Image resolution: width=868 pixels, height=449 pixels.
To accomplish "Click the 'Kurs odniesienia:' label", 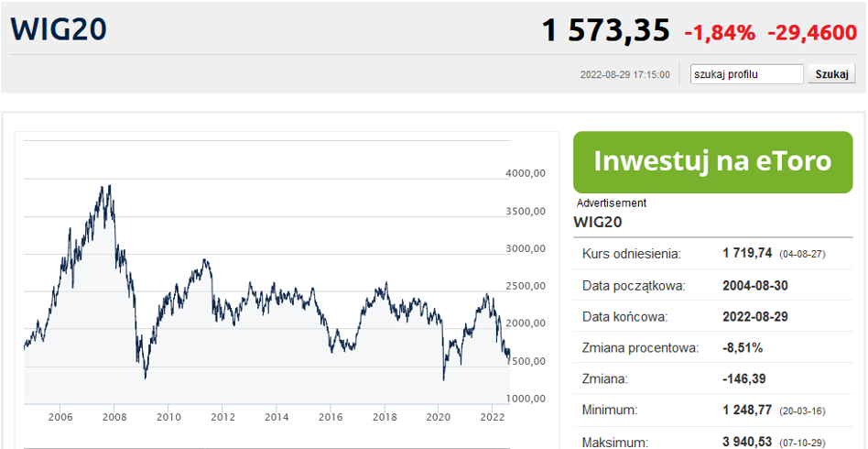I will click(x=632, y=254).
